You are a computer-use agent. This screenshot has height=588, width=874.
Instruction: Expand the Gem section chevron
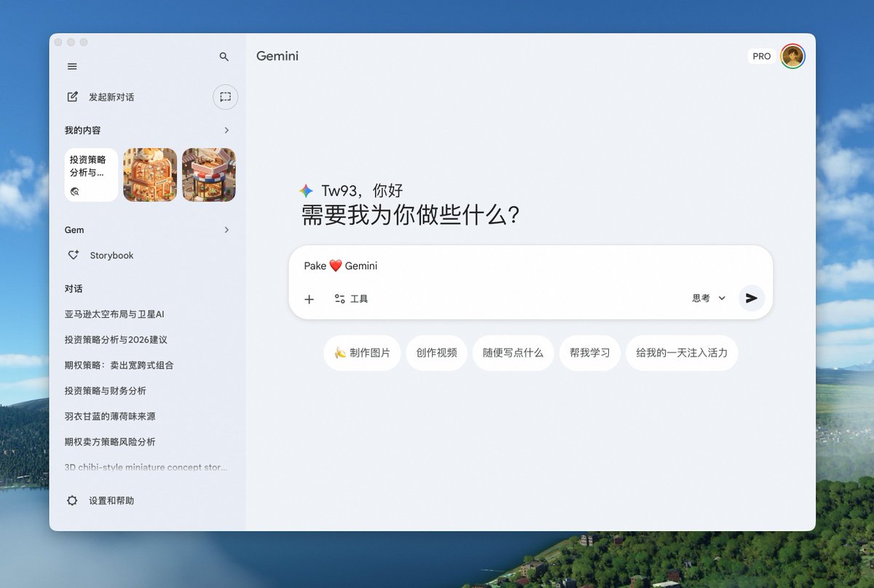tap(227, 229)
